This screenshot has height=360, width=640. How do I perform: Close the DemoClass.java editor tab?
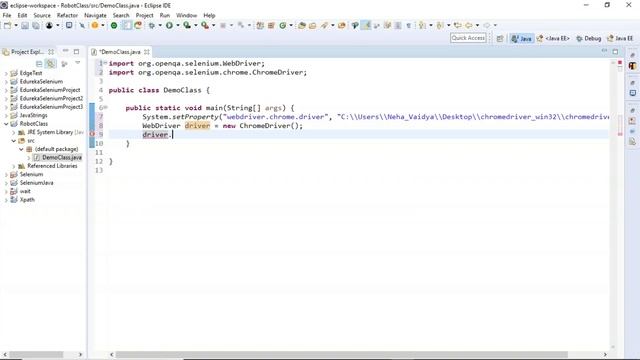147,52
